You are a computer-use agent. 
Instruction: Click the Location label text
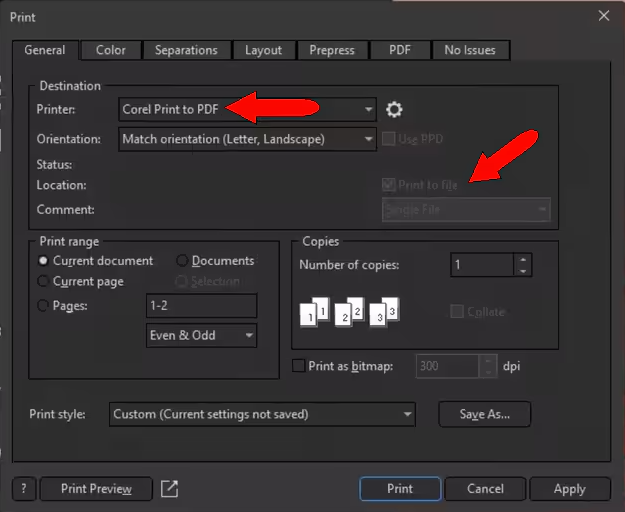[x=61, y=185]
